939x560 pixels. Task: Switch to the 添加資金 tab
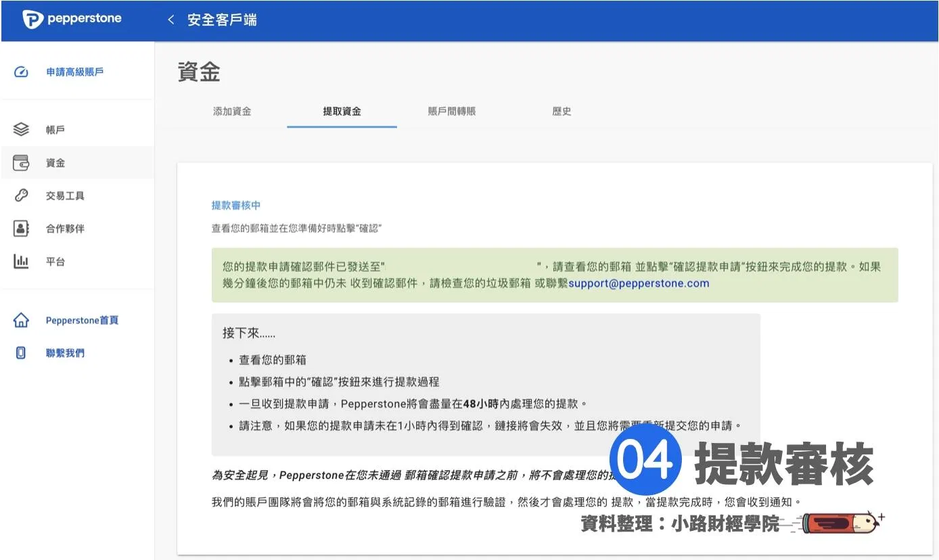232,112
